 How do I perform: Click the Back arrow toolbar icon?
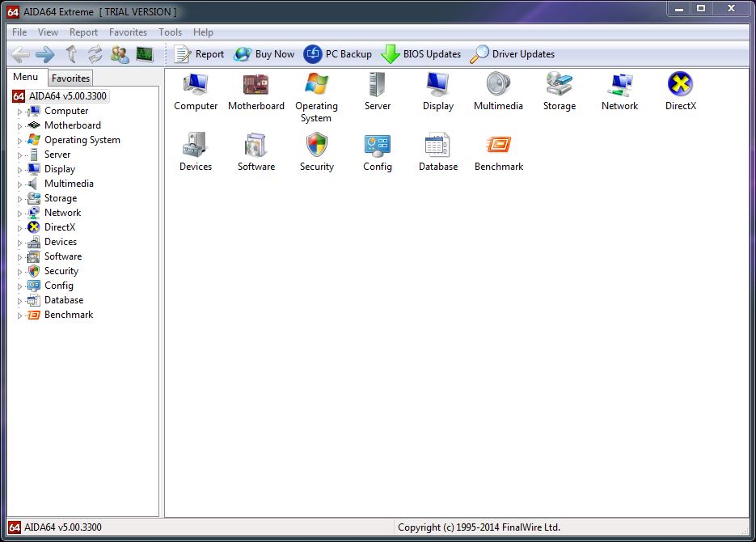click(x=21, y=54)
